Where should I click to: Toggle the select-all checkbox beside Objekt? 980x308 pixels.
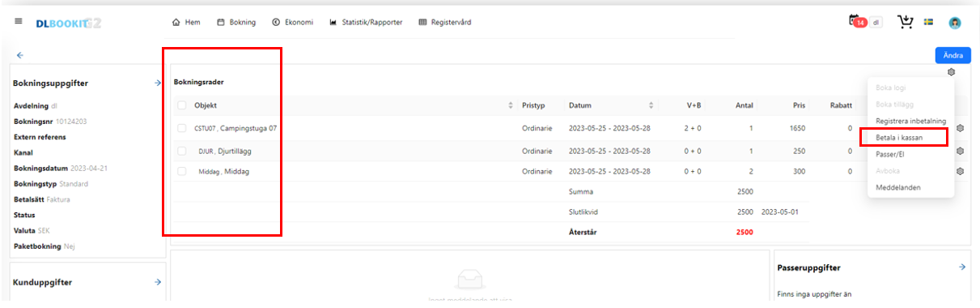tap(181, 105)
